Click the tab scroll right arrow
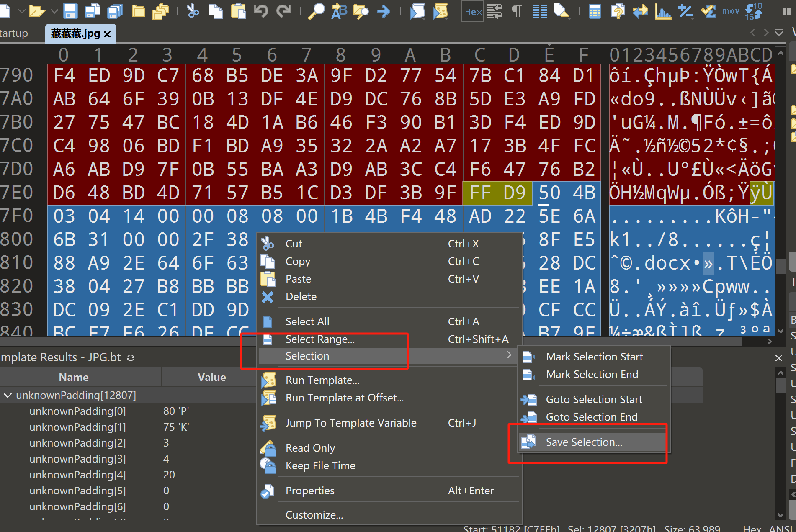This screenshot has height=532, width=796. [766, 33]
